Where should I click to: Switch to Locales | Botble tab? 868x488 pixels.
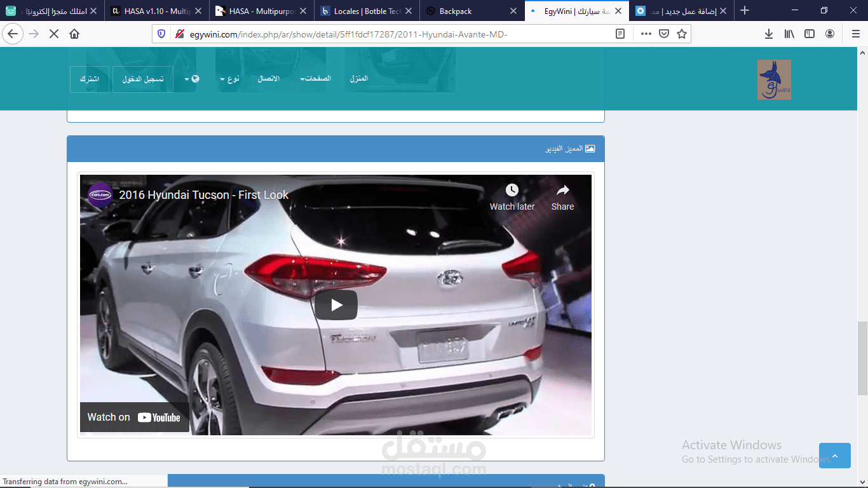point(367,11)
